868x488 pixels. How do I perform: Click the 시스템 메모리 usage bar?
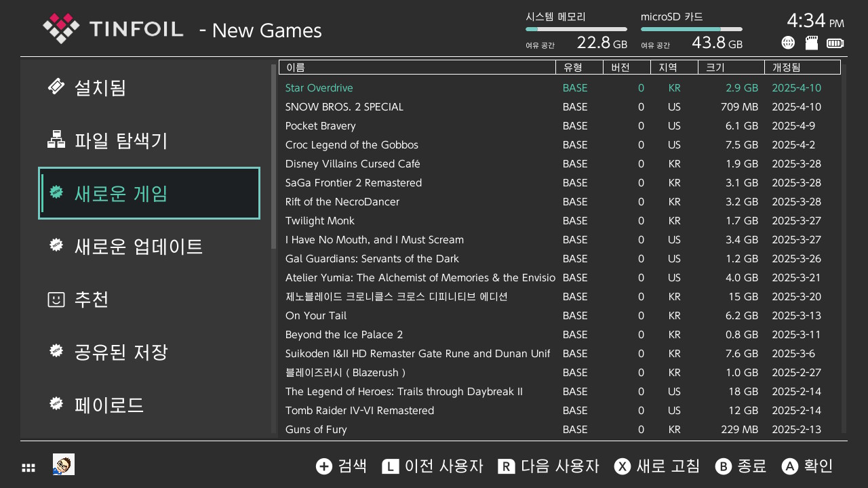click(x=576, y=29)
